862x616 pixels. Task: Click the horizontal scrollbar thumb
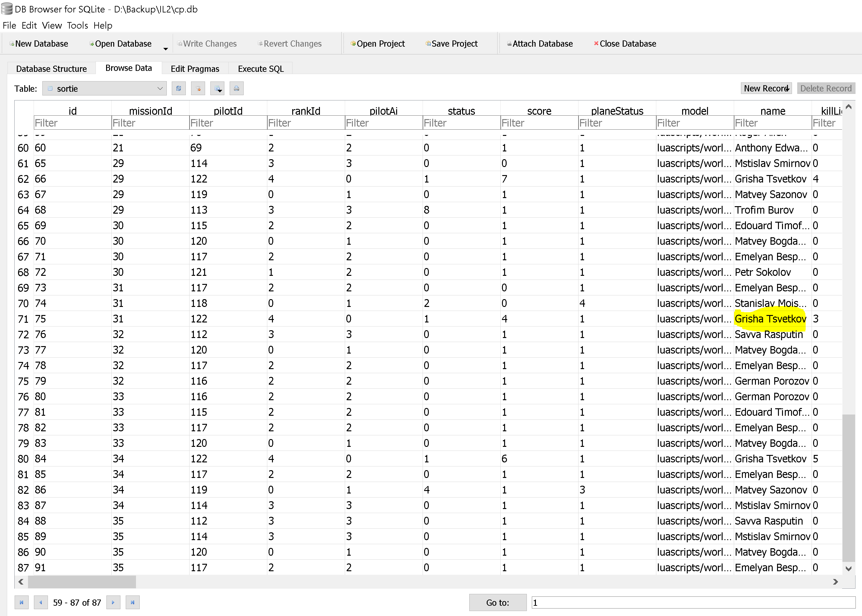pyautogui.click(x=82, y=581)
